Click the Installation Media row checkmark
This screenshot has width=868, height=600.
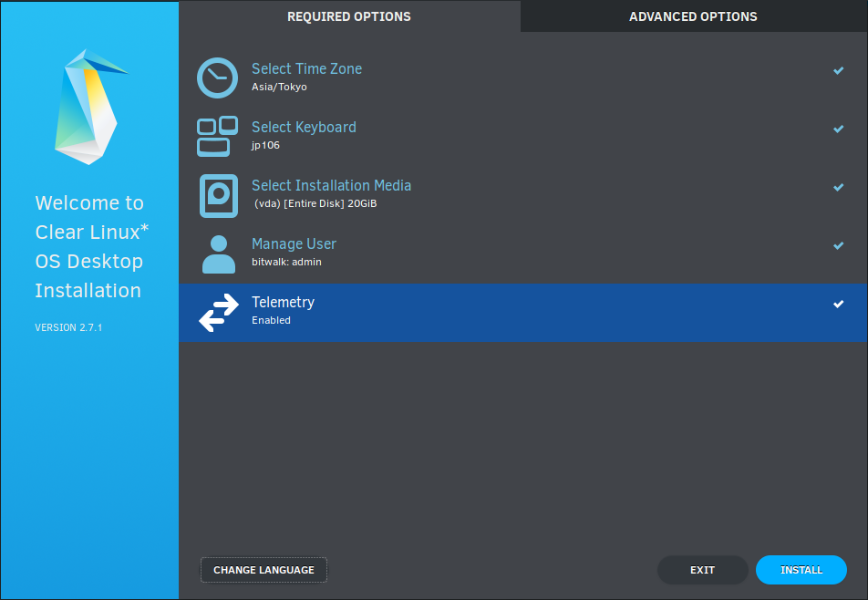point(838,187)
